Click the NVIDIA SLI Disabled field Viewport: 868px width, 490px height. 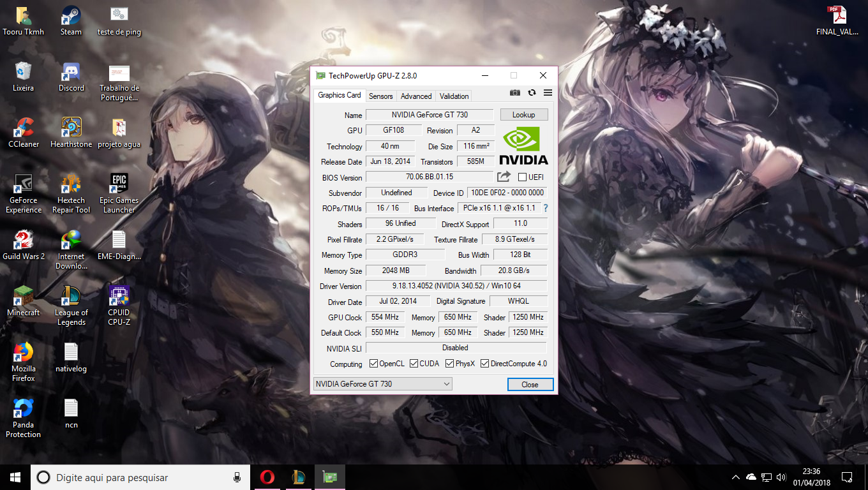pos(456,348)
